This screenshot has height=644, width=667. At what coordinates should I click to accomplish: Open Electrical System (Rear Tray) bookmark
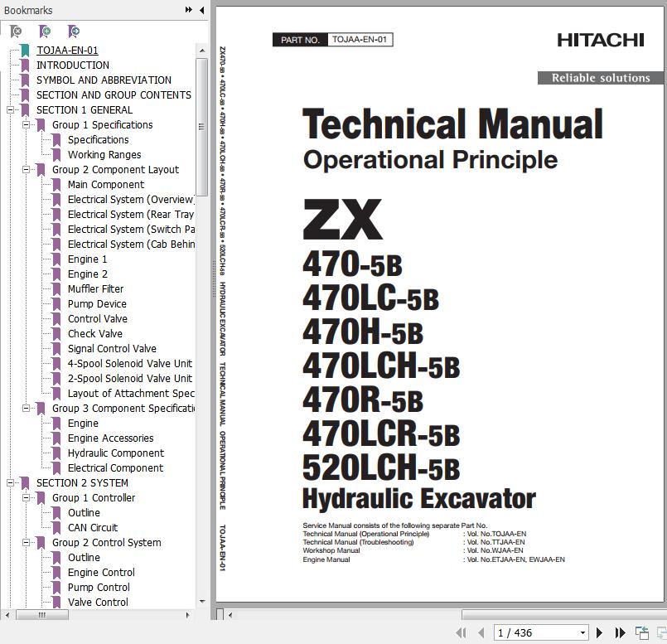[x=131, y=214]
